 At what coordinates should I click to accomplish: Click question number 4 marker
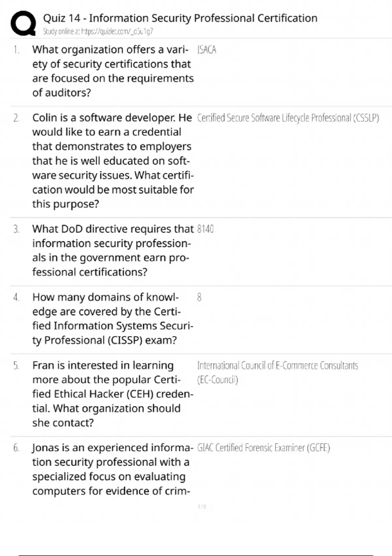16,297
